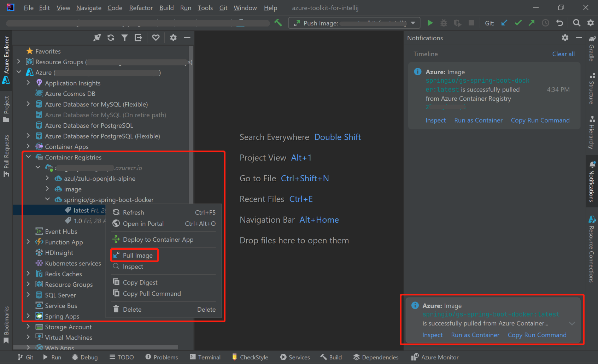Open Search Everywhere magnifier icon
This screenshot has width=598, height=364.
tap(576, 23)
